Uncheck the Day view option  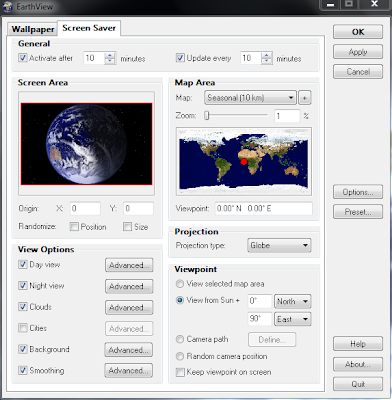23,265
